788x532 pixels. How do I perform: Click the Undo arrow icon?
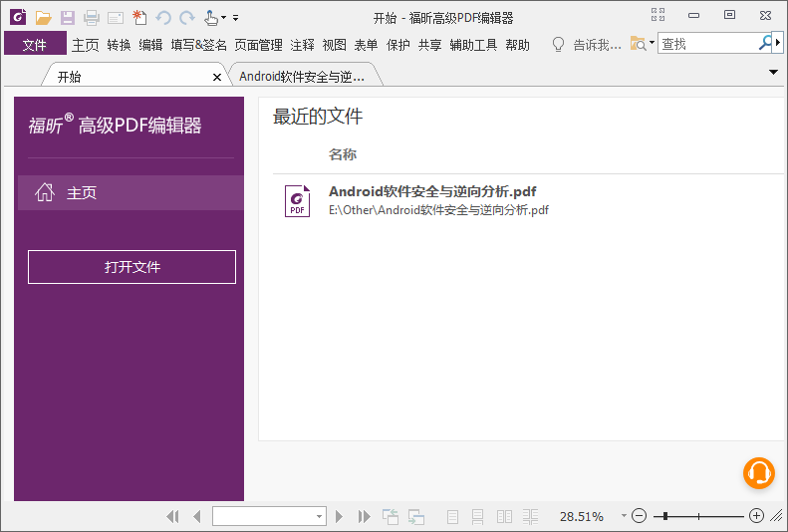163,18
